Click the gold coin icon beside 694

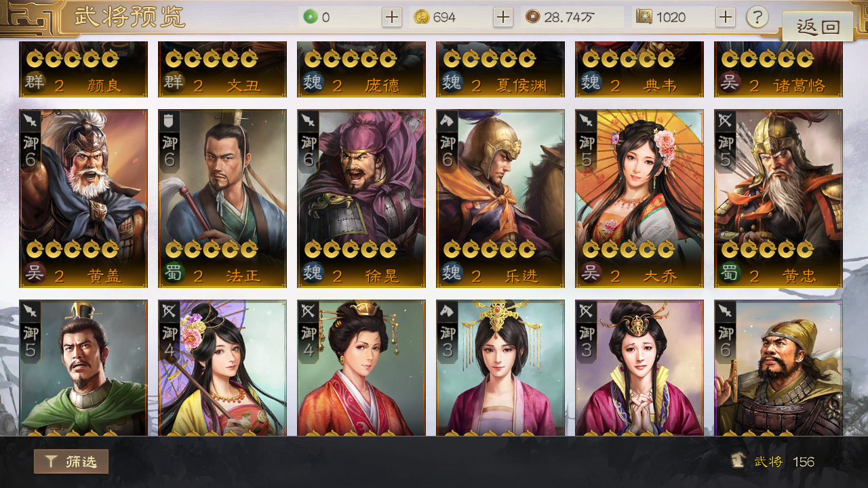click(x=422, y=17)
